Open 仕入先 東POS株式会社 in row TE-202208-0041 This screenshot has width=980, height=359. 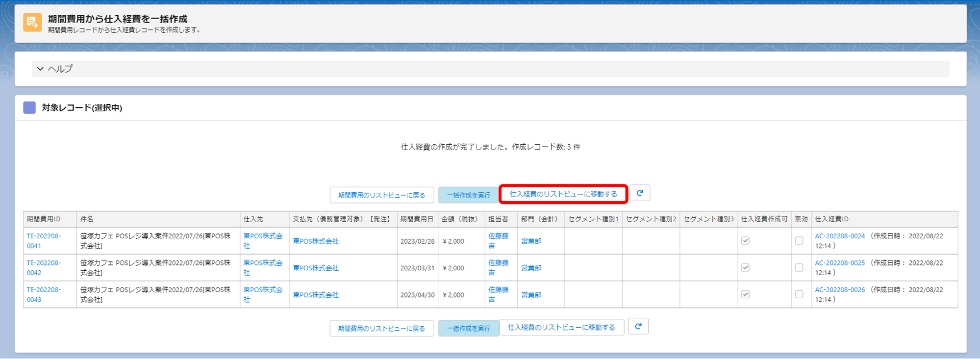(263, 241)
